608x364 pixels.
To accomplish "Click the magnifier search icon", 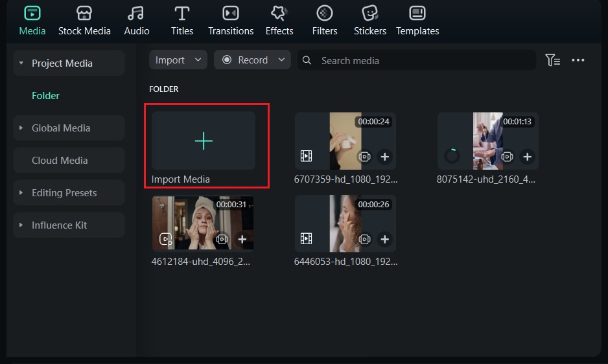I will pos(307,60).
